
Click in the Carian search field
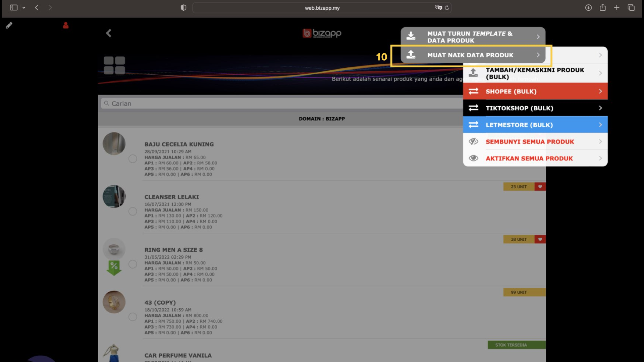click(x=282, y=103)
